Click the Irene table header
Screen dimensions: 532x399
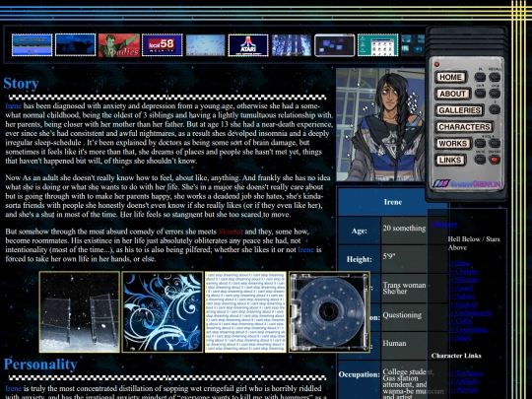[x=393, y=202]
